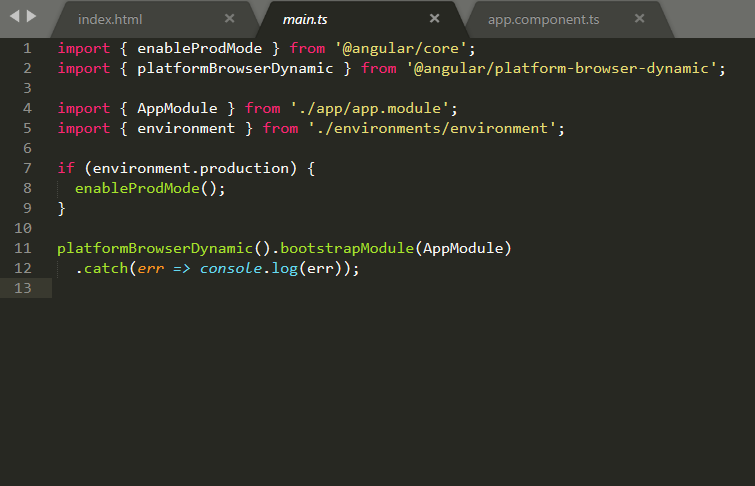
Task: Click the closing brace on line 9
Action: point(61,208)
